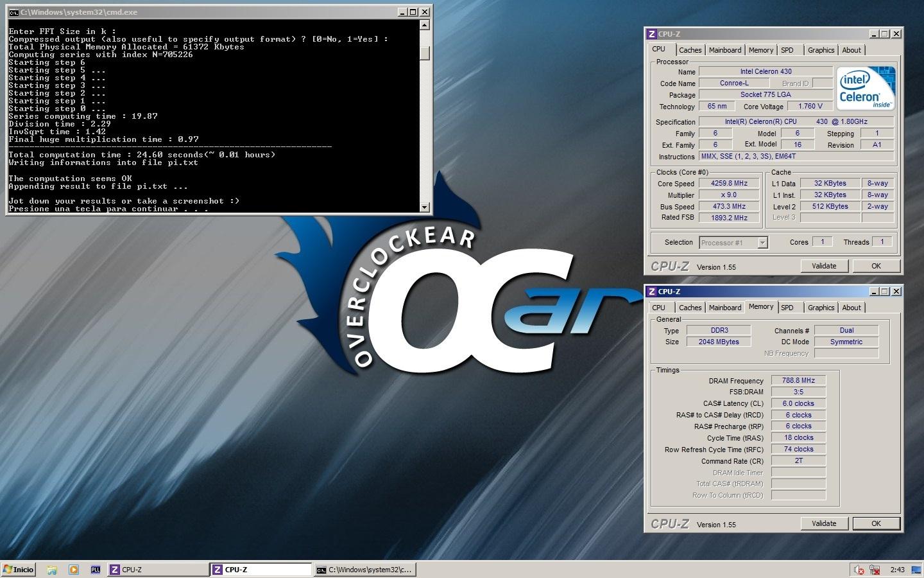Image resolution: width=924 pixels, height=578 pixels.
Task: Click the cmd.exe taskbar button
Action: [364, 570]
